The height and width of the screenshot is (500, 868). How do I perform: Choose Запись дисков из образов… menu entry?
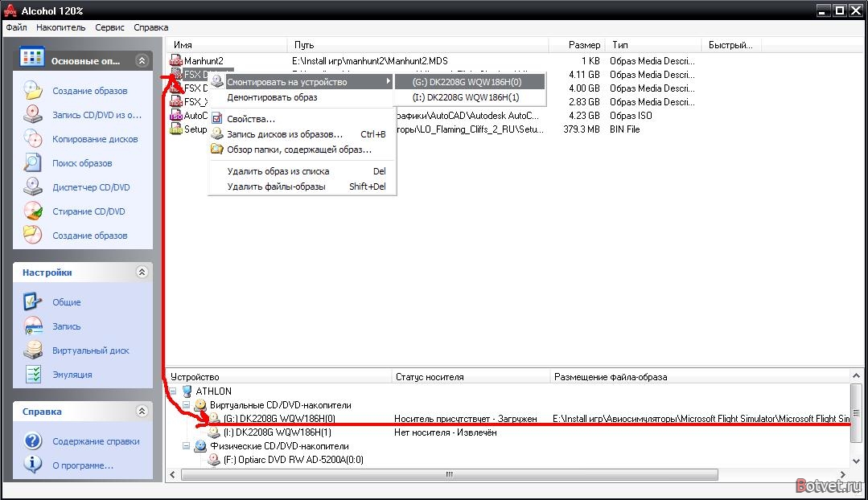coord(301,134)
